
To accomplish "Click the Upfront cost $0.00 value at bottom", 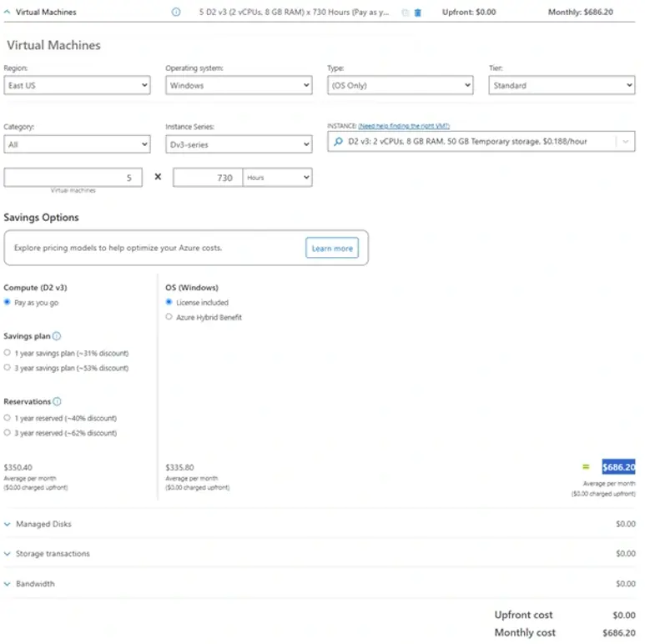I will [x=623, y=615].
